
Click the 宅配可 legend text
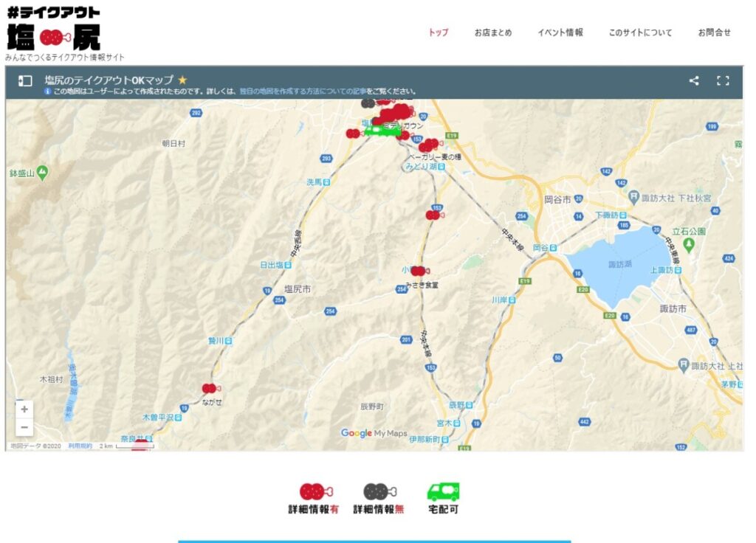443,509
